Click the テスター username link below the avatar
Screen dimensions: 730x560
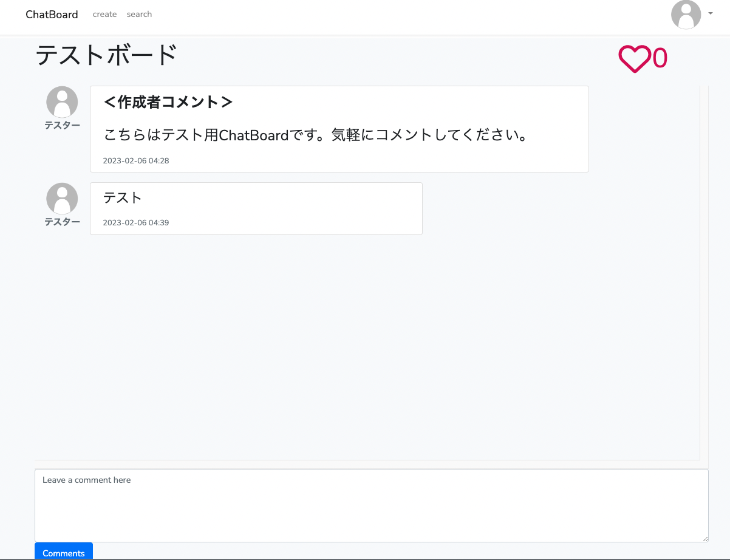[x=61, y=125]
